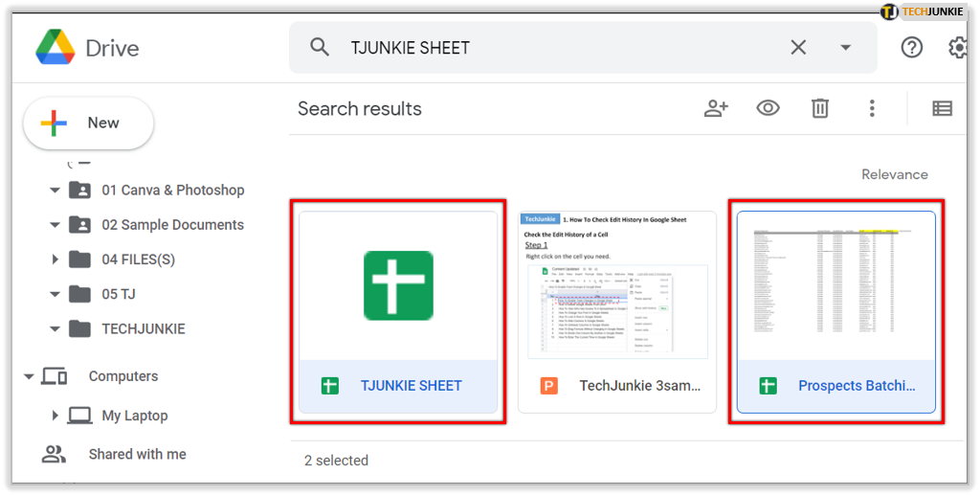Click the search magnifier icon
Screen dimensions: 980x496
(x=320, y=47)
